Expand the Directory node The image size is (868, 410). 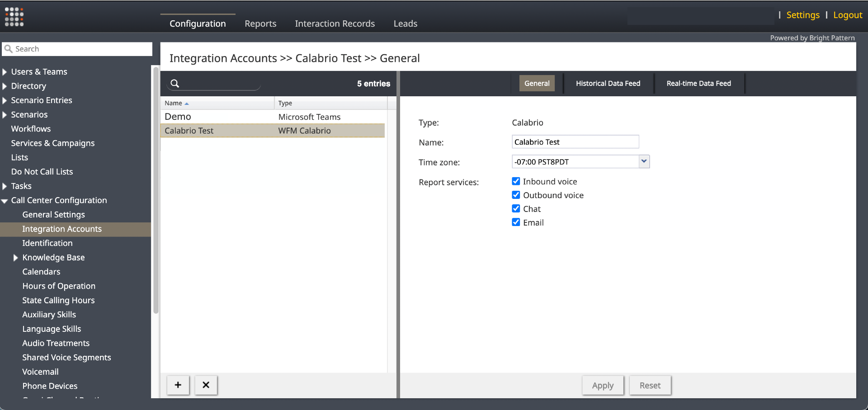coord(5,86)
